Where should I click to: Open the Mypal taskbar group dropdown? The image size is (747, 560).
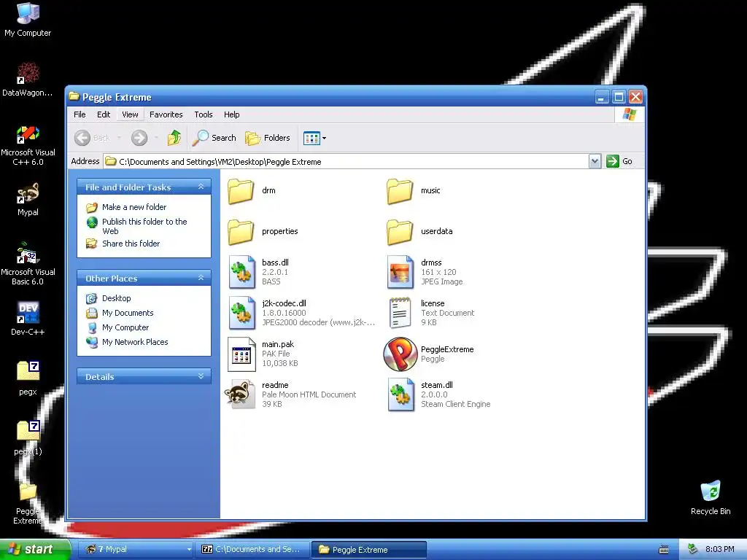189,550
